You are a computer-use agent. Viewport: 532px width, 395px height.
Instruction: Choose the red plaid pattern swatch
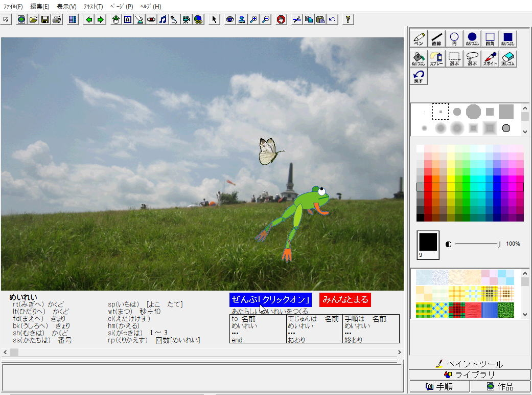(x=456, y=310)
